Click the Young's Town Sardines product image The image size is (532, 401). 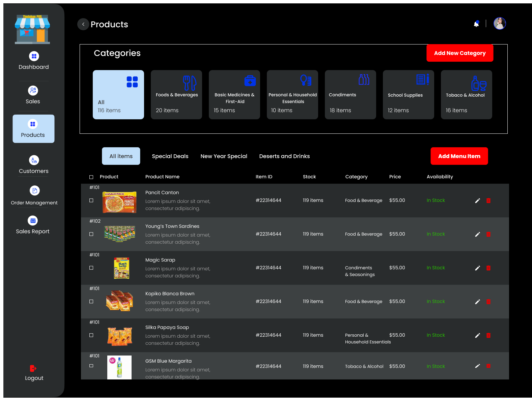[x=119, y=234]
